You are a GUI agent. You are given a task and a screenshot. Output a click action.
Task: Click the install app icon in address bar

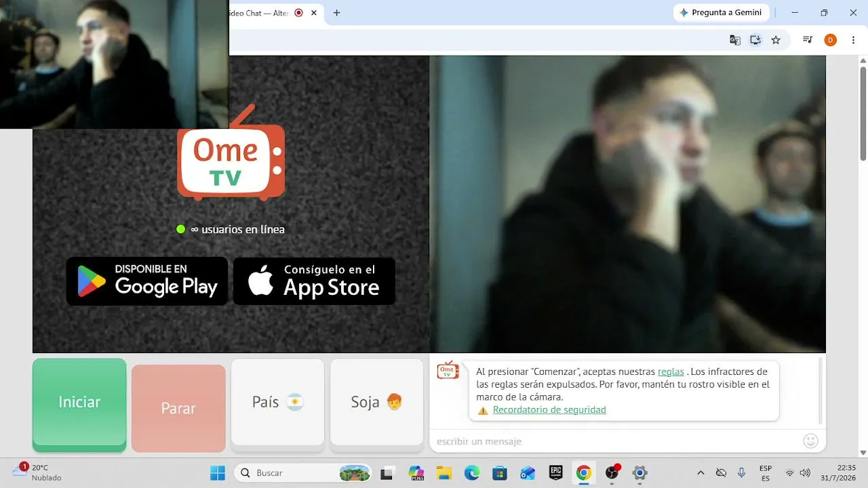[755, 40]
